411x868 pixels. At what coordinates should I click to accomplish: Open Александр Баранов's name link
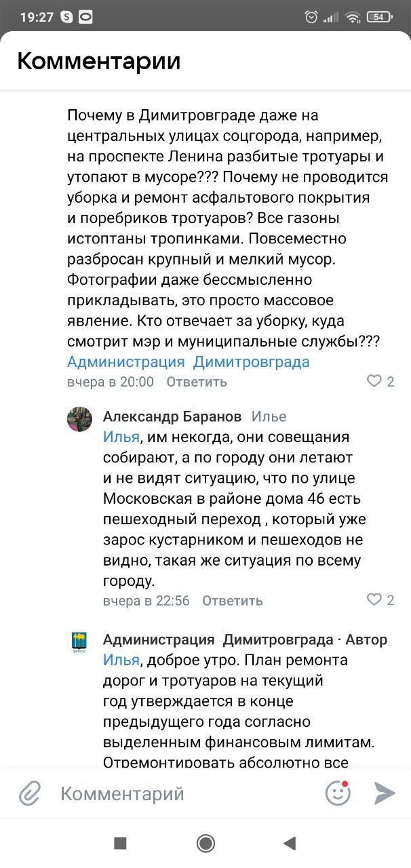click(172, 416)
